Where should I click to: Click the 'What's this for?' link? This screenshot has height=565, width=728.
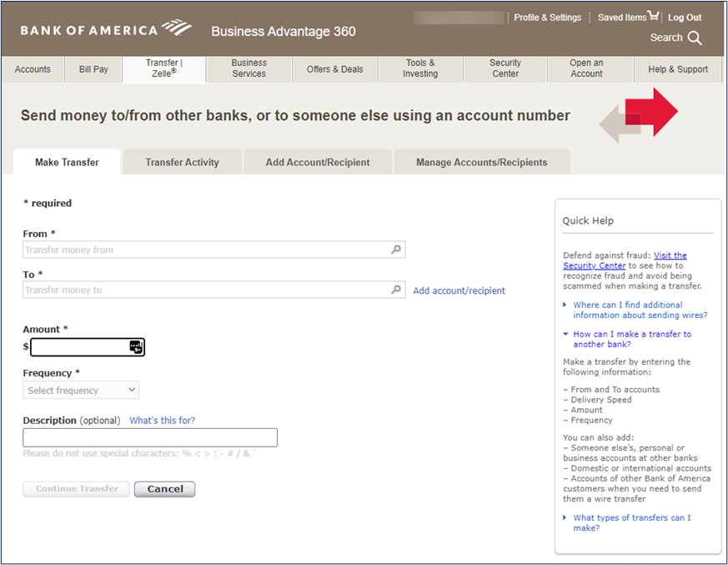click(x=162, y=421)
